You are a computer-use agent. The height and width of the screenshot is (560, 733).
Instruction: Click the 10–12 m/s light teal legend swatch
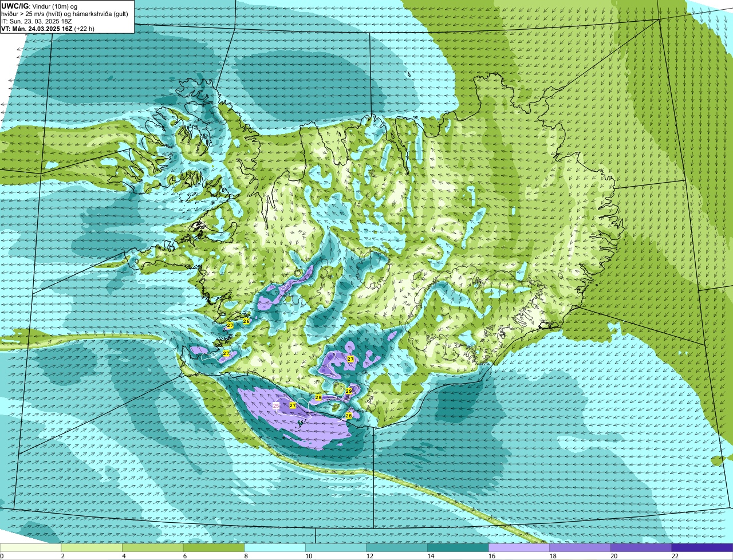(x=336, y=548)
